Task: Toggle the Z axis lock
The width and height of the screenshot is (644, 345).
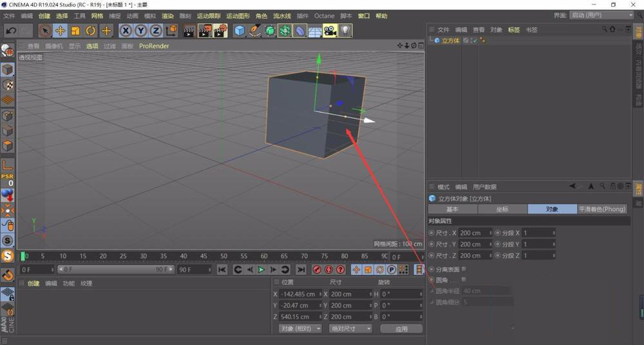Action: (x=156, y=31)
